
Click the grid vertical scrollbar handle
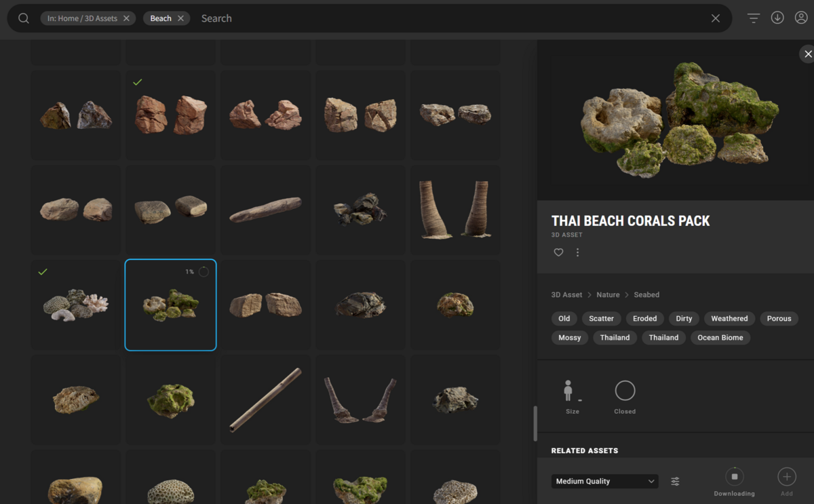point(535,423)
